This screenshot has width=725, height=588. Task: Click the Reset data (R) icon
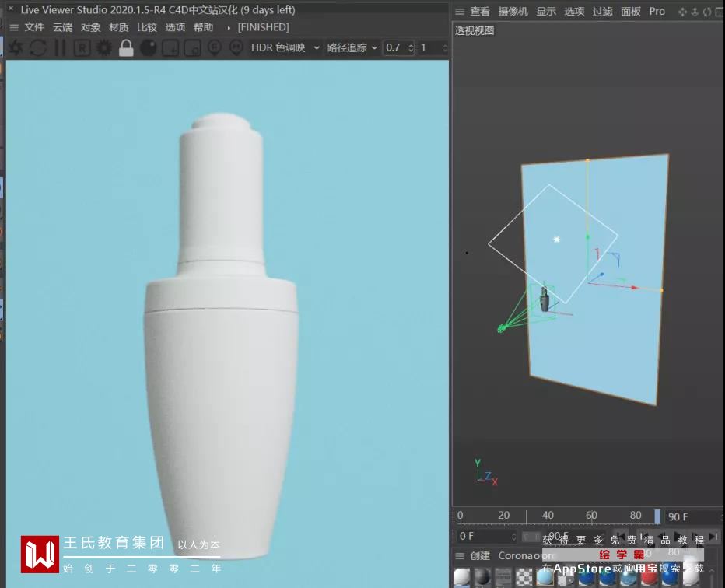[82, 47]
